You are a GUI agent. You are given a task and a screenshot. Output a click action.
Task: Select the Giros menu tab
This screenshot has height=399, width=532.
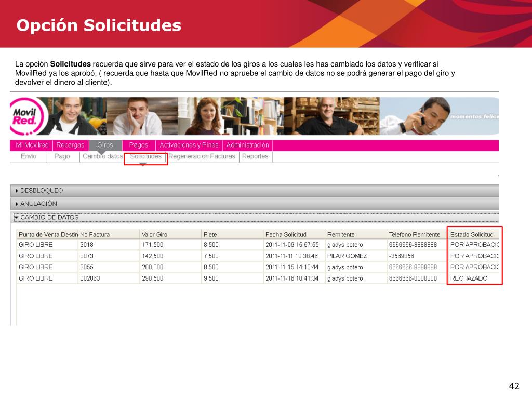click(105, 145)
